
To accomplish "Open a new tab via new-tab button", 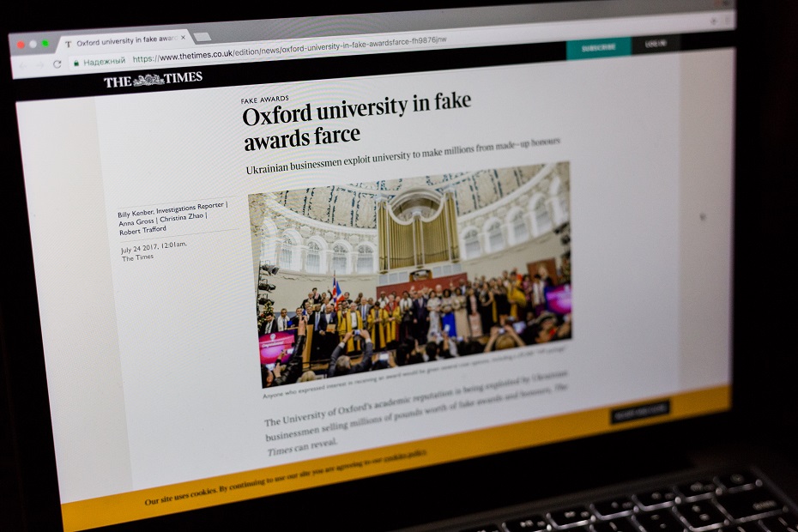I will 202,37.
